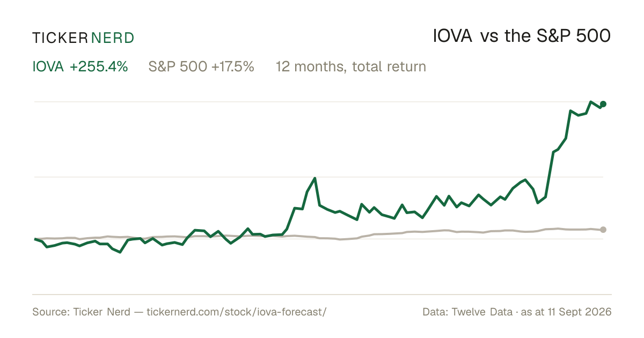Click the lowest dip of the green IOVA line
The image size is (644, 338).
pyautogui.click(x=120, y=252)
